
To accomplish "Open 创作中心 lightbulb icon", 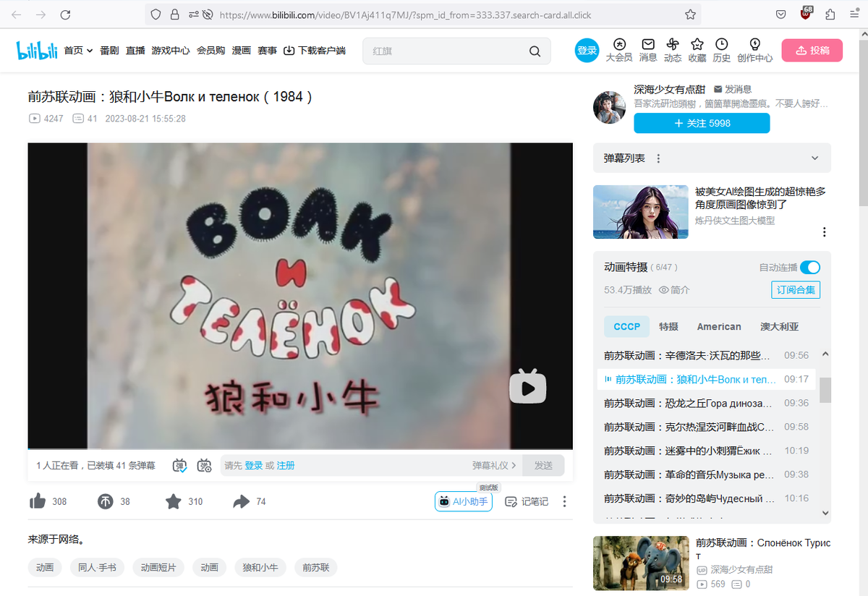I will 755,44.
